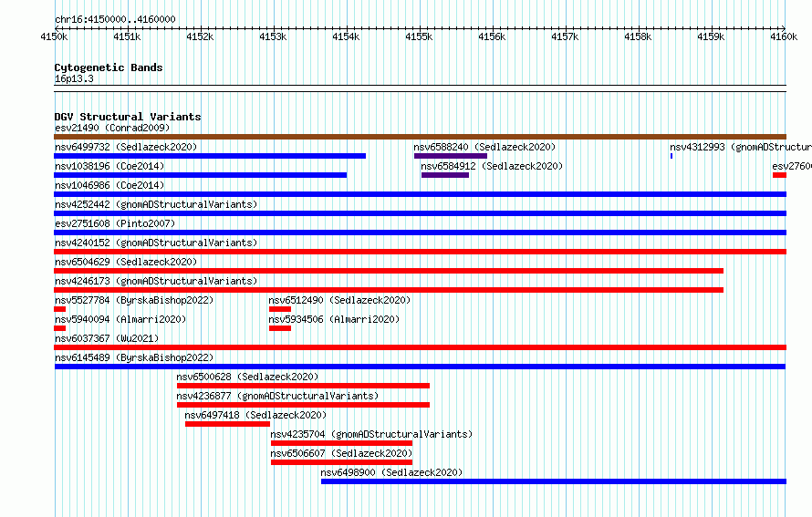The image size is (812, 517).
Task: Click the red bar under nsv6497418
Action: click(228, 424)
